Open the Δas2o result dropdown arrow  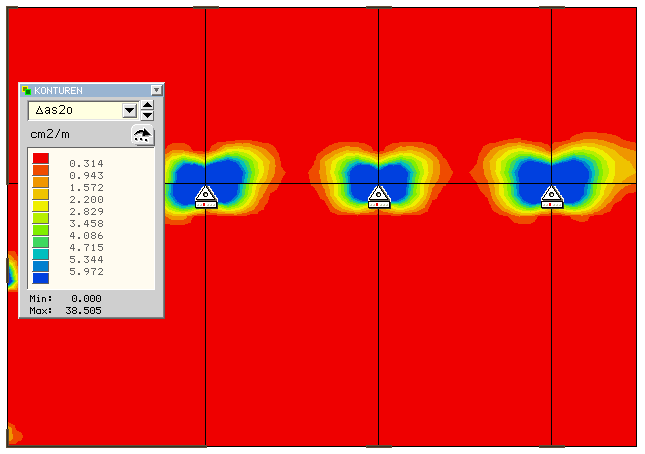click(x=128, y=111)
